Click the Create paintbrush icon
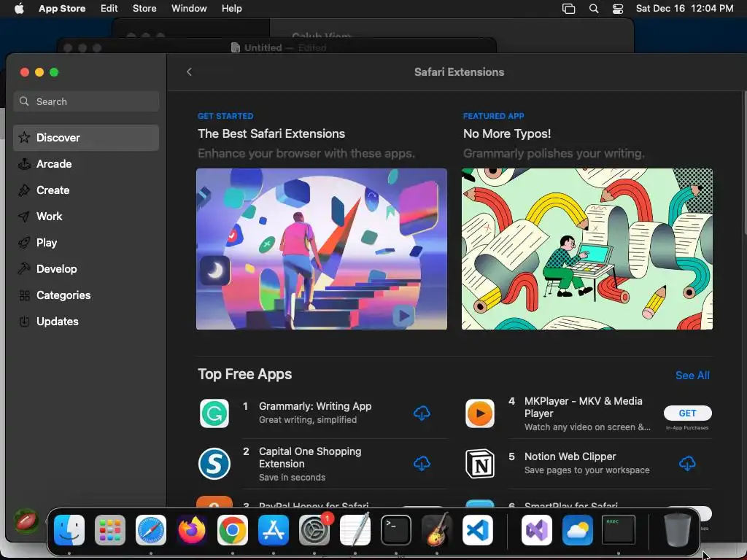This screenshot has width=747, height=560. click(24, 190)
